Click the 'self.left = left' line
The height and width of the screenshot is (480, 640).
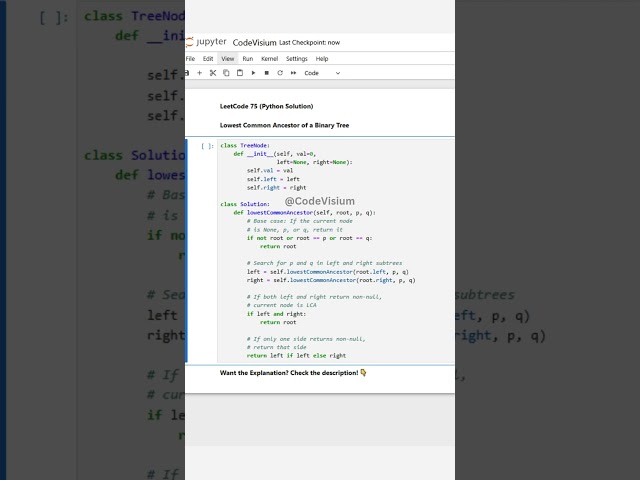tap(273, 179)
